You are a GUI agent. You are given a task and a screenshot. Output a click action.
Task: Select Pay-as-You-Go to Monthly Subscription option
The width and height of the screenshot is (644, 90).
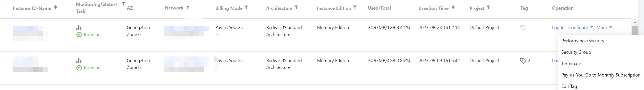coord(601,75)
